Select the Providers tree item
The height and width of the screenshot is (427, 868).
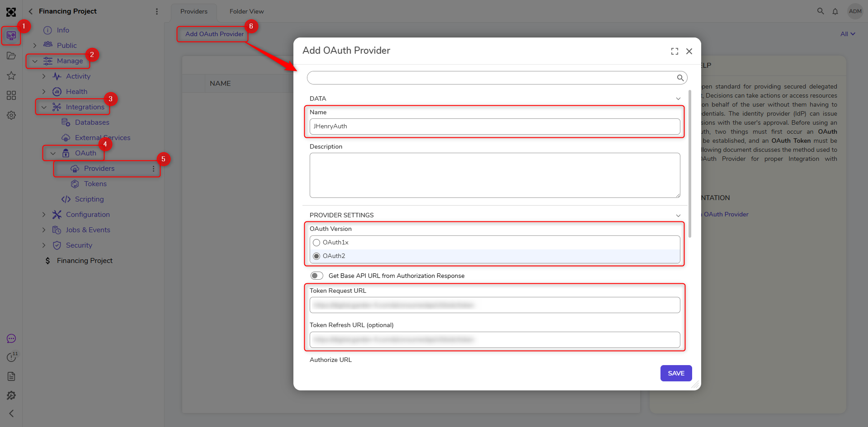[99, 169]
